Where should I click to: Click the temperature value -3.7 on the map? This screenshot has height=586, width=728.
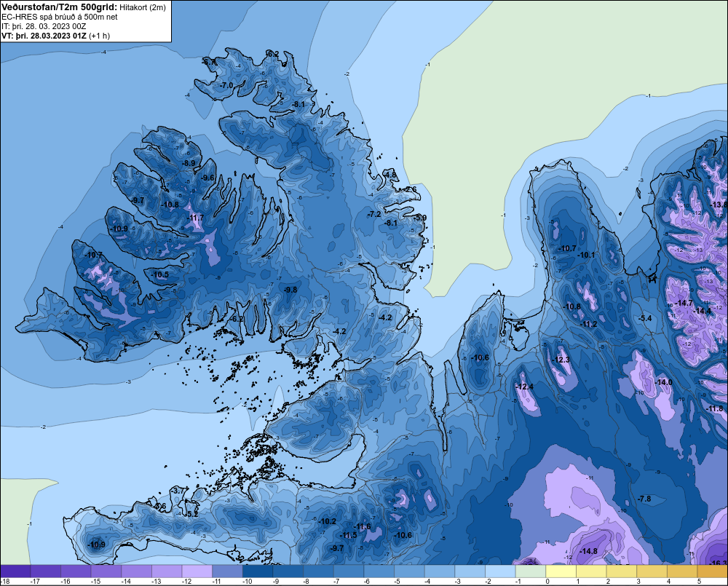pos(178,491)
